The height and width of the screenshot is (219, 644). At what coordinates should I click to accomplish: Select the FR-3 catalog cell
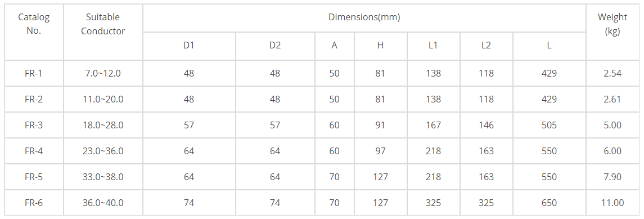click(x=34, y=126)
